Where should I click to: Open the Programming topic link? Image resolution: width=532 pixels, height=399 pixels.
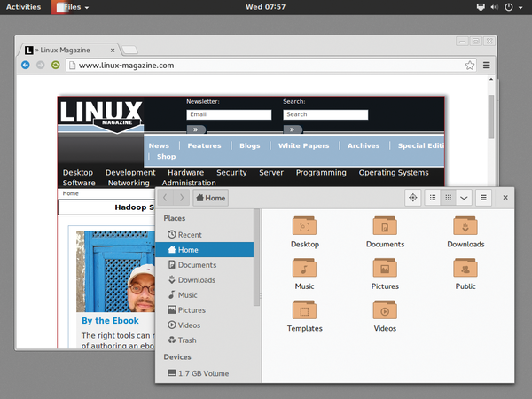[321, 172]
